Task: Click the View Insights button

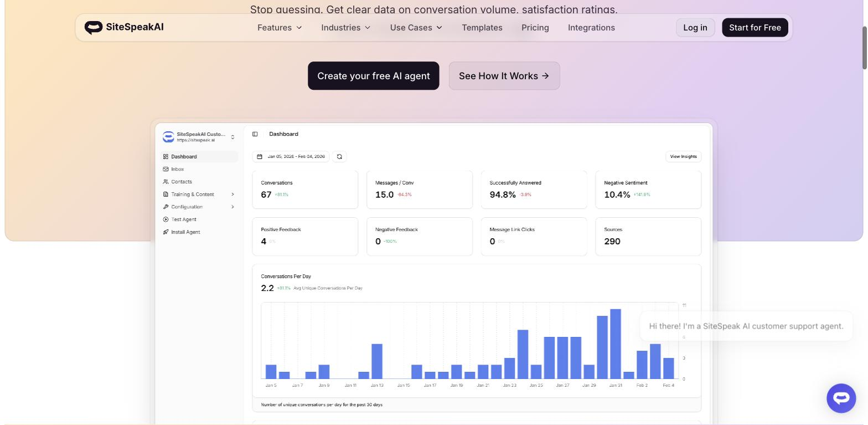Action: pos(683,157)
